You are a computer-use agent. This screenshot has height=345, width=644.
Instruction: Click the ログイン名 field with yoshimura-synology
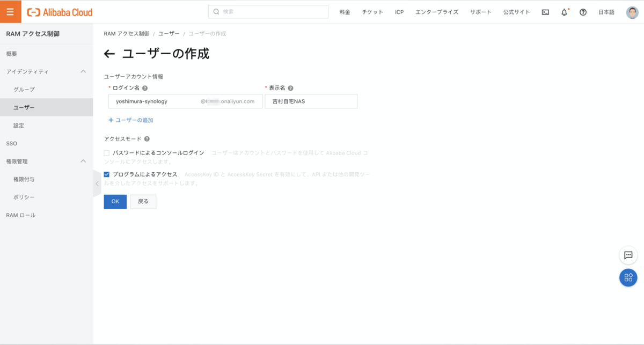pyautogui.click(x=185, y=101)
